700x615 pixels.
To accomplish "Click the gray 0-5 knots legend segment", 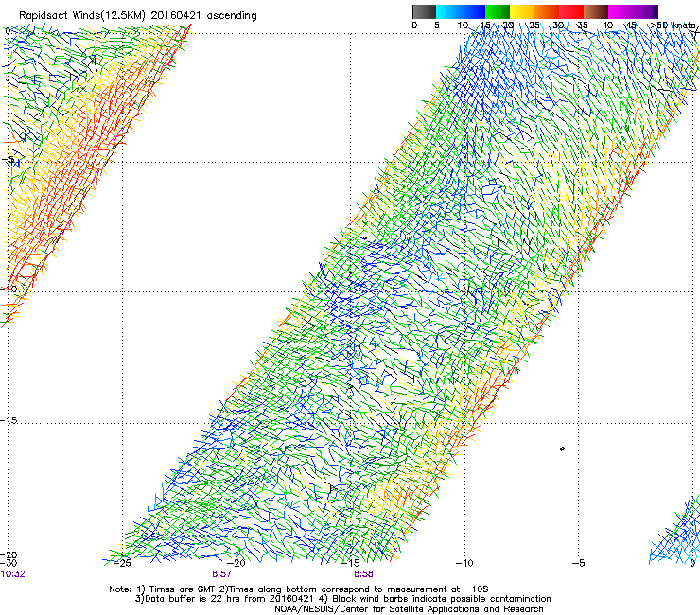I will point(424,11).
